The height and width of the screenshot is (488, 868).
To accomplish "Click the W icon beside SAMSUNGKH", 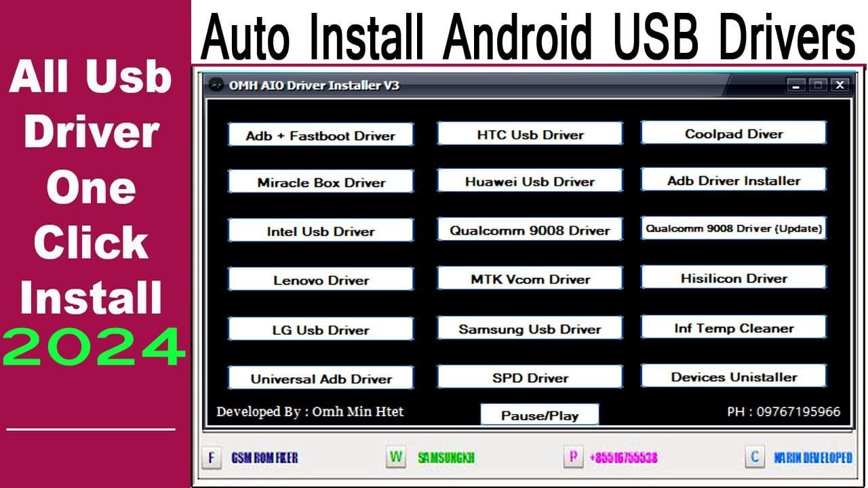I will 396,457.
